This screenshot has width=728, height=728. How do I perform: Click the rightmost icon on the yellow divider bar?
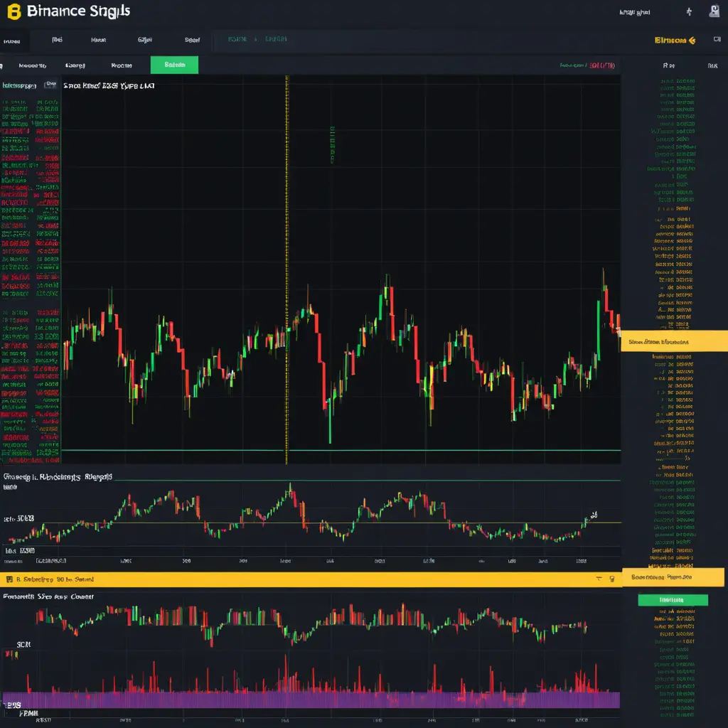(x=610, y=579)
